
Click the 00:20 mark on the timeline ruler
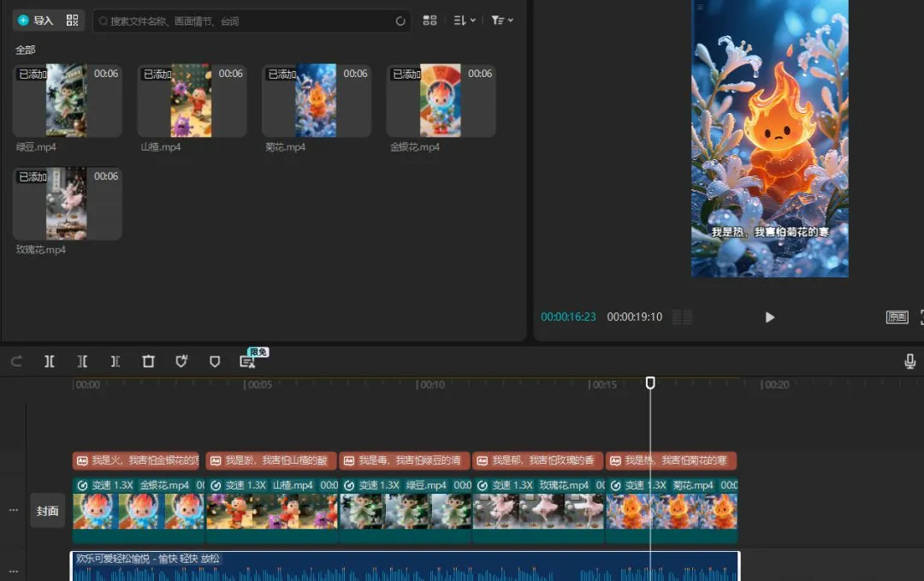pyautogui.click(x=775, y=385)
